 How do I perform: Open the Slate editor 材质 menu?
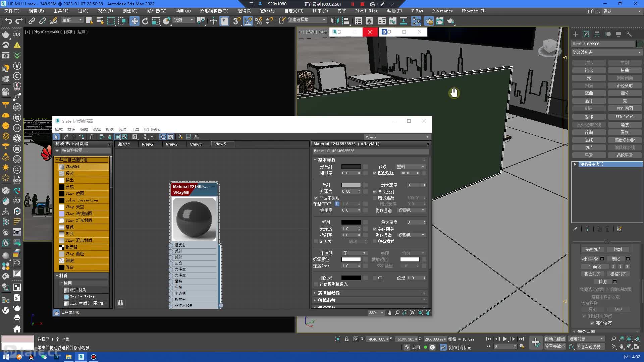71,129
